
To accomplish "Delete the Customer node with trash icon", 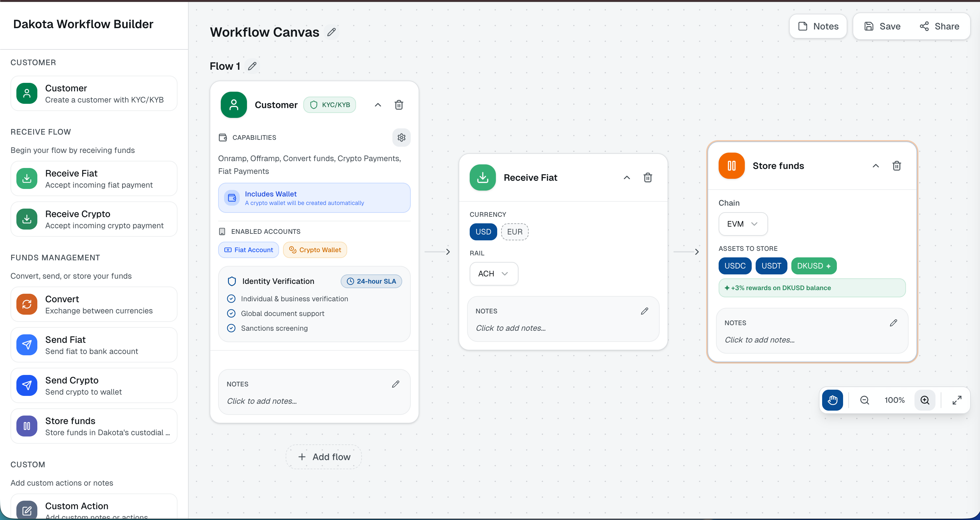I will (x=399, y=104).
